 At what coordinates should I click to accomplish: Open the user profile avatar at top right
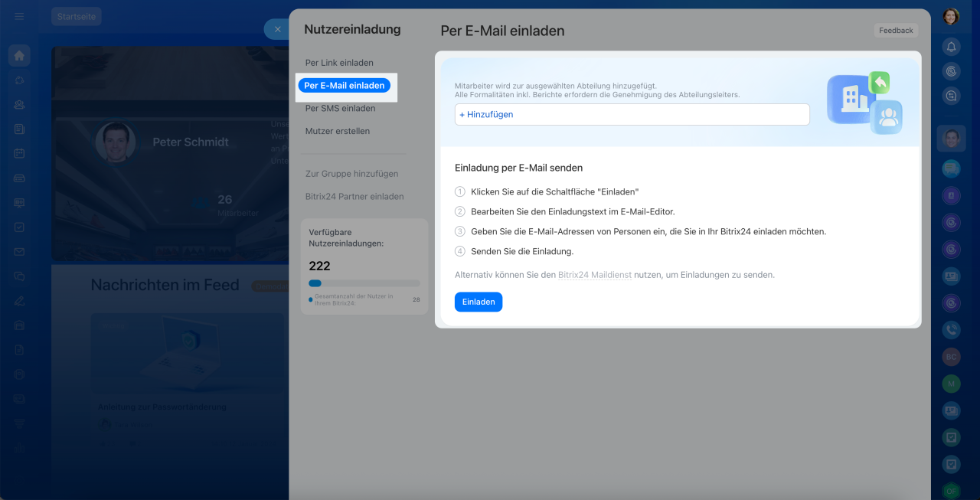point(951,17)
